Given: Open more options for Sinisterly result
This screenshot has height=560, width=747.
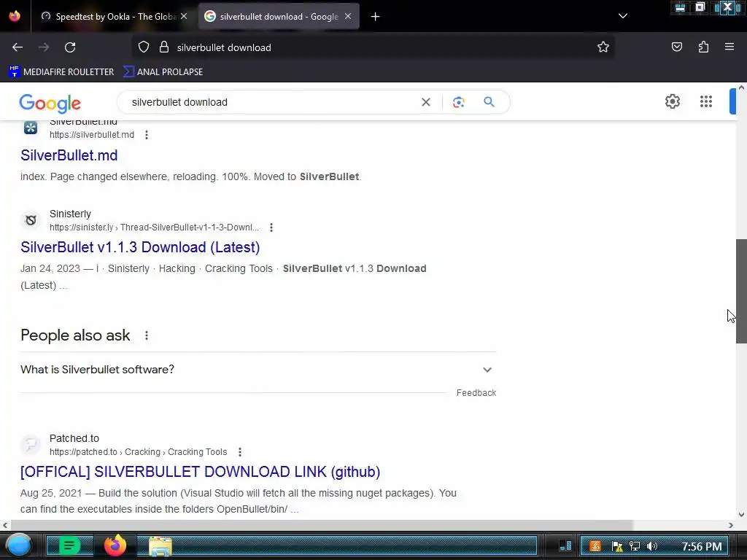Looking at the screenshot, I should [x=271, y=227].
